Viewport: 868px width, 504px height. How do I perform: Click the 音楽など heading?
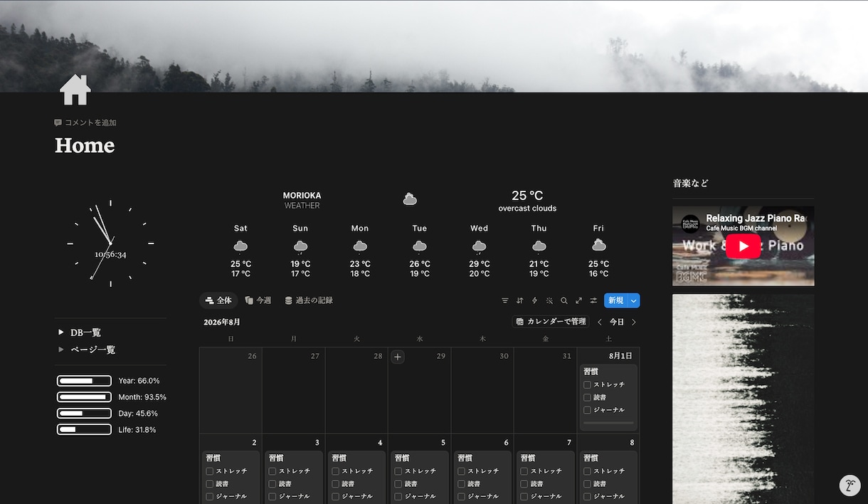coord(691,183)
